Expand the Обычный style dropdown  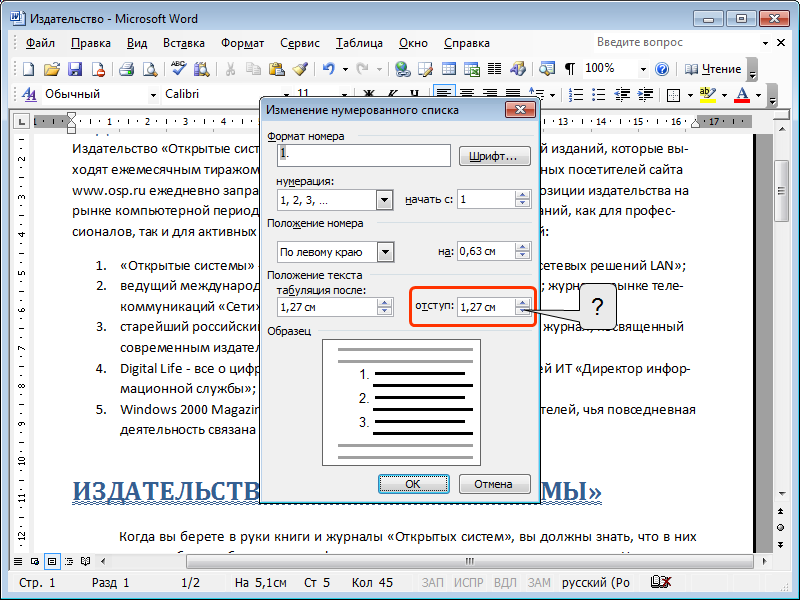pyautogui.click(x=153, y=95)
